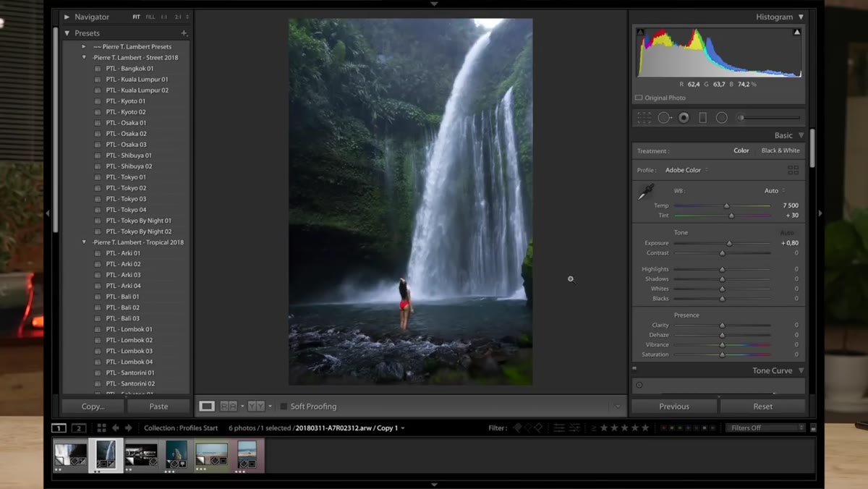Select the Red Eye Correction tool
This screenshot has width=868, height=489.
click(x=684, y=118)
